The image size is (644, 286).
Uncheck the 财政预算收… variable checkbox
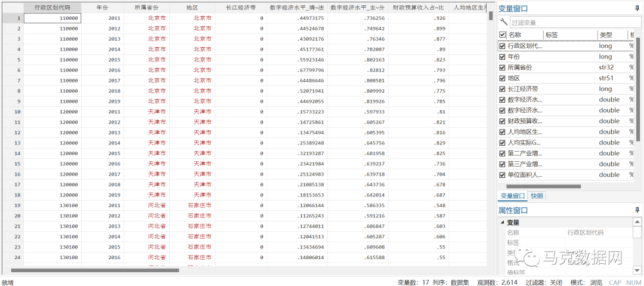502,121
